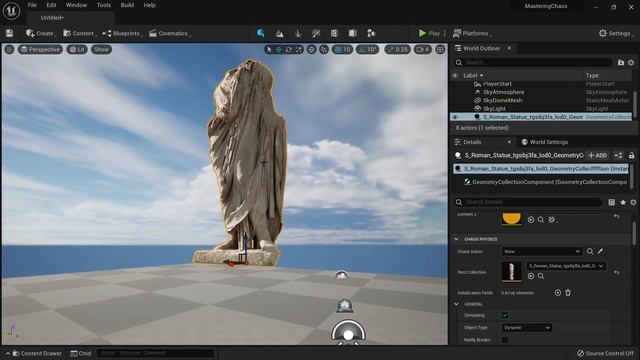Click the World Outliner search field
This screenshot has width=640, height=360.
pos(534,62)
